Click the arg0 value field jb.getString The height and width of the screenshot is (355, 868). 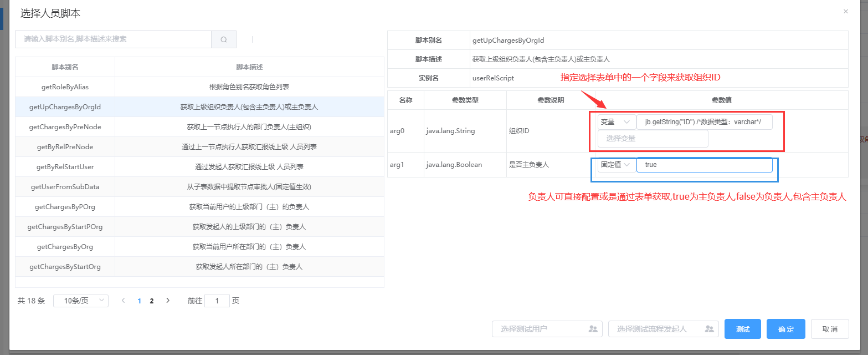[705, 122]
